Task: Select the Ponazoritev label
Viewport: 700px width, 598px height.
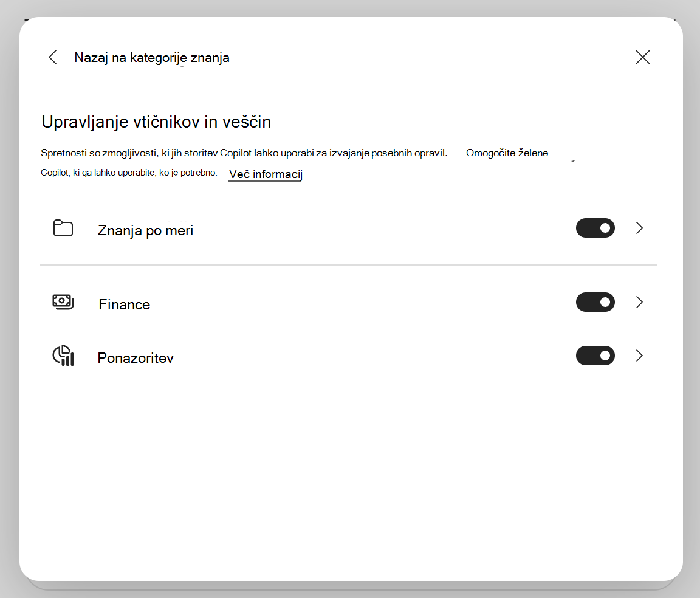Action: (136, 358)
